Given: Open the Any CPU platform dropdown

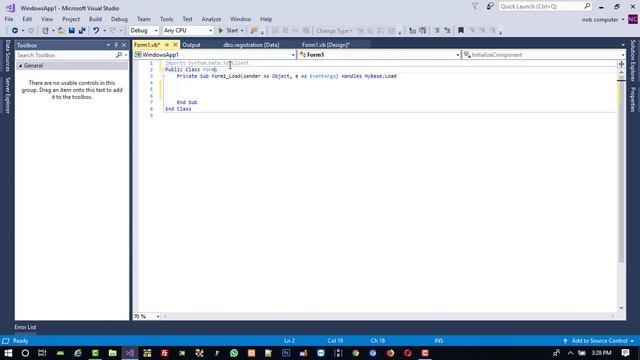Looking at the screenshot, I should pyautogui.click(x=187, y=31).
